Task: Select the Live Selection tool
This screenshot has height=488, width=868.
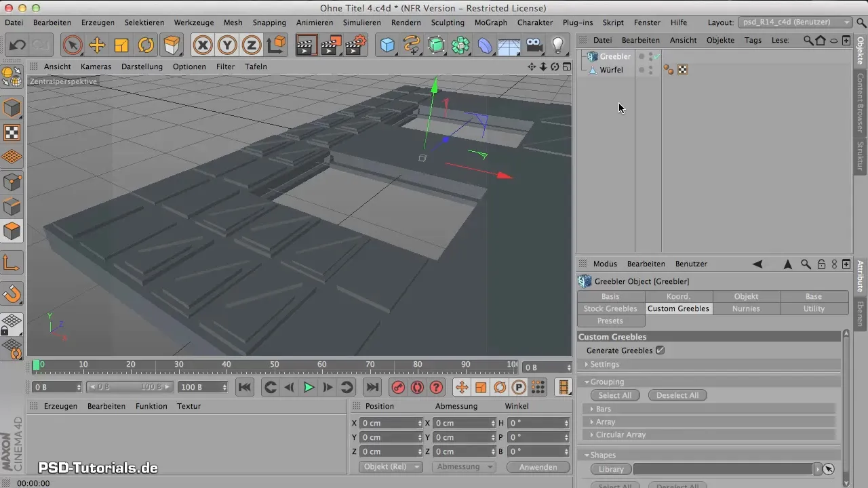Action: [72, 45]
